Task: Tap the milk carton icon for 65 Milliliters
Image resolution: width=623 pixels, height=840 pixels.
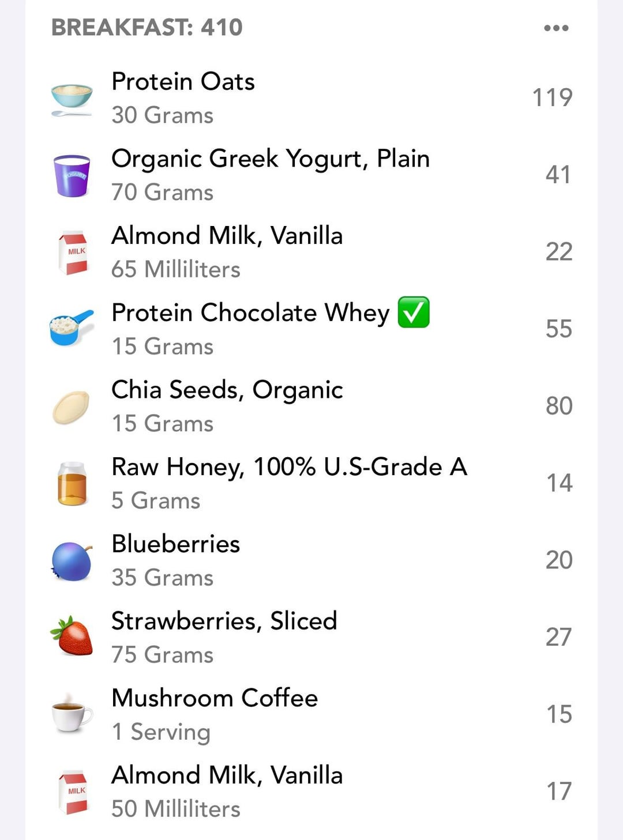Action: click(73, 253)
